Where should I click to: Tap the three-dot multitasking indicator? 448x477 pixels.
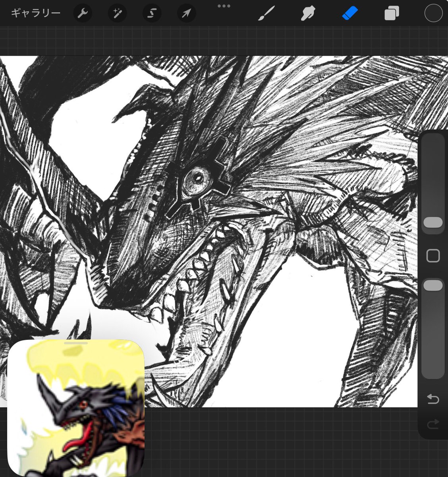224,6
